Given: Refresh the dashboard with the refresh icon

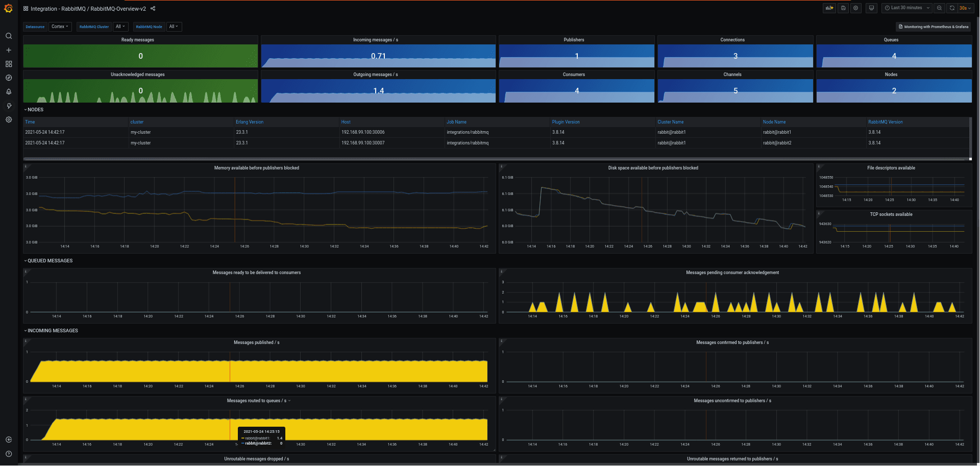Looking at the screenshot, I should (951, 8).
